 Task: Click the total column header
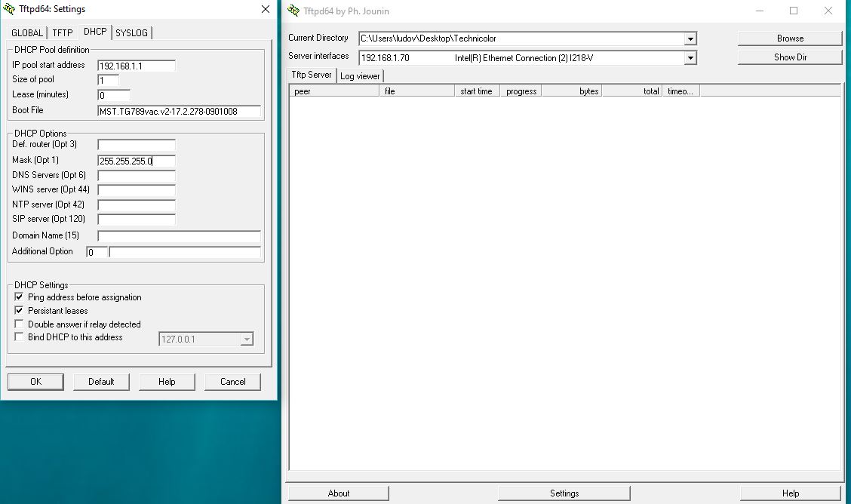(x=631, y=91)
